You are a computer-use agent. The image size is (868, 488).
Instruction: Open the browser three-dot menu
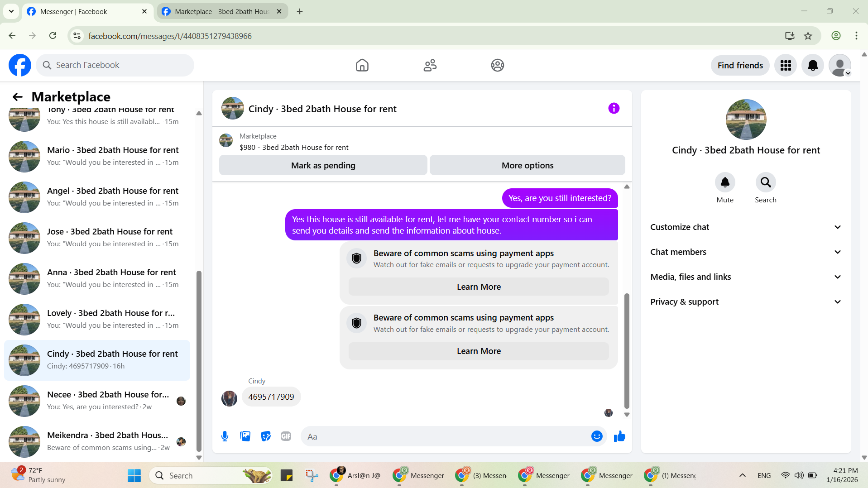pos(856,36)
